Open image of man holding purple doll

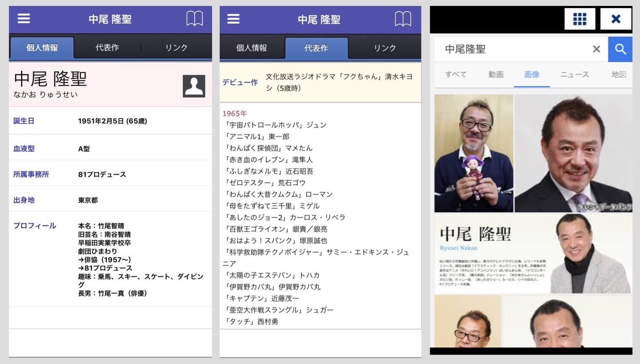pos(474,153)
